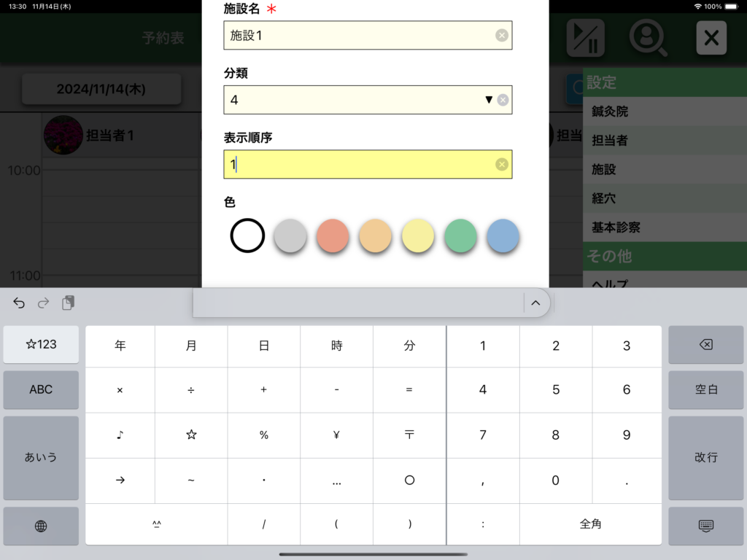Tap the play/pause icon in header
The height and width of the screenshot is (560, 747).
click(585, 38)
